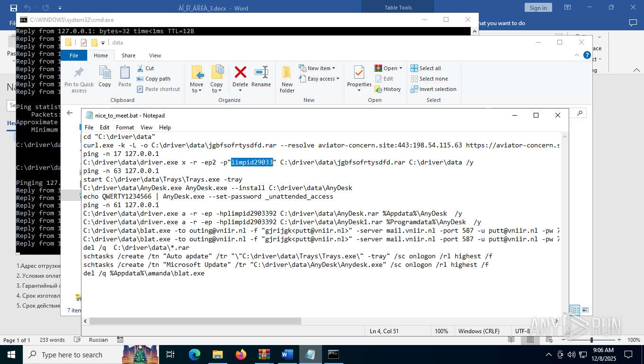The height and width of the screenshot is (364, 644).
Task: Click Paste shortcut in the Clipboard group
Action: (158, 89)
